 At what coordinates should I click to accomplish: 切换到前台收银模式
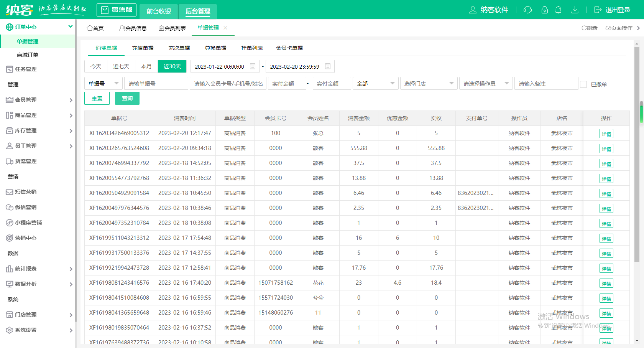pos(158,11)
